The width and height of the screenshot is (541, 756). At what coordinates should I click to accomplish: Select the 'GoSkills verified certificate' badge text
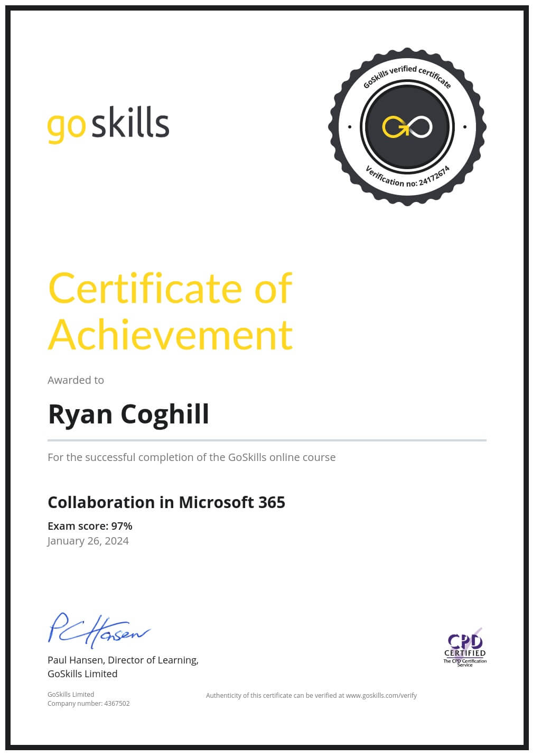pyautogui.click(x=407, y=75)
